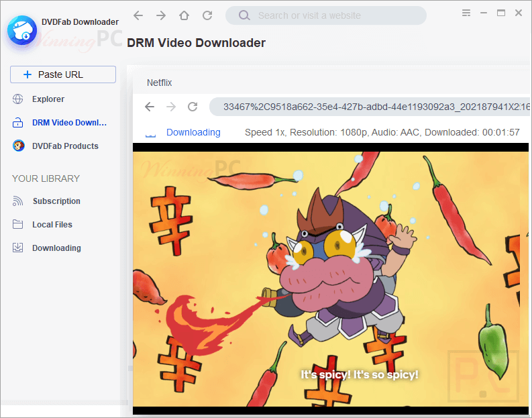Maximize the DVDFab Downloader window
532x418 pixels.
click(x=501, y=13)
